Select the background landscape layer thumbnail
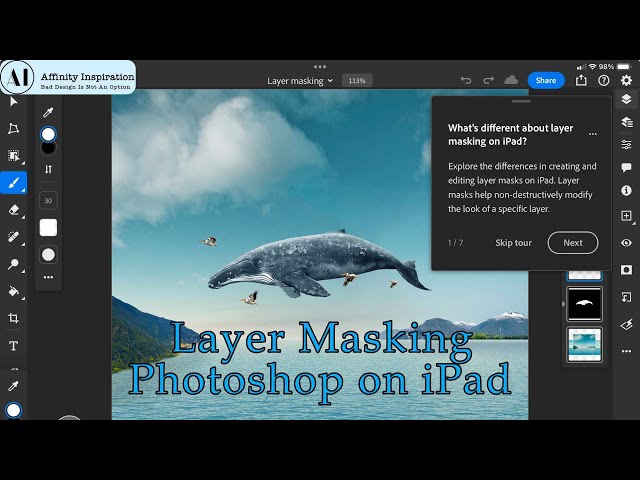The width and height of the screenshot is (640, 480). pos(584,345)
